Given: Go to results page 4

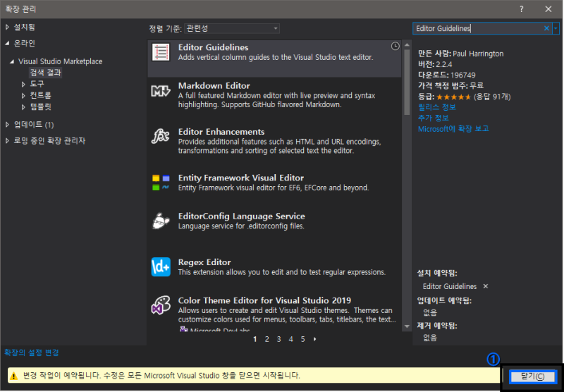Looking at the screenshot, I should click(x=290, y=339).
